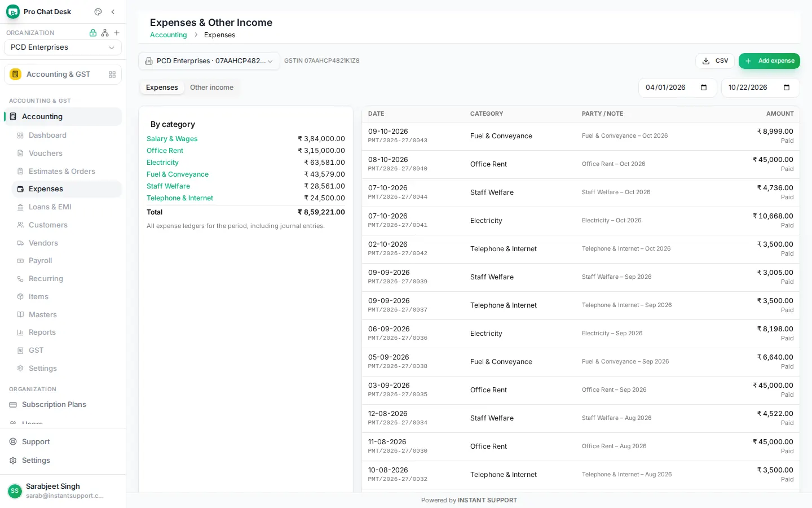Click the Add expense button
The height and width of the screenshot is (508, 812).
(x=769, y=61)
